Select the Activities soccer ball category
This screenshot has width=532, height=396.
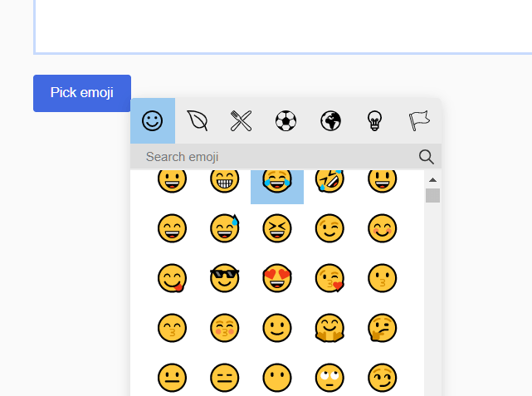286,121
